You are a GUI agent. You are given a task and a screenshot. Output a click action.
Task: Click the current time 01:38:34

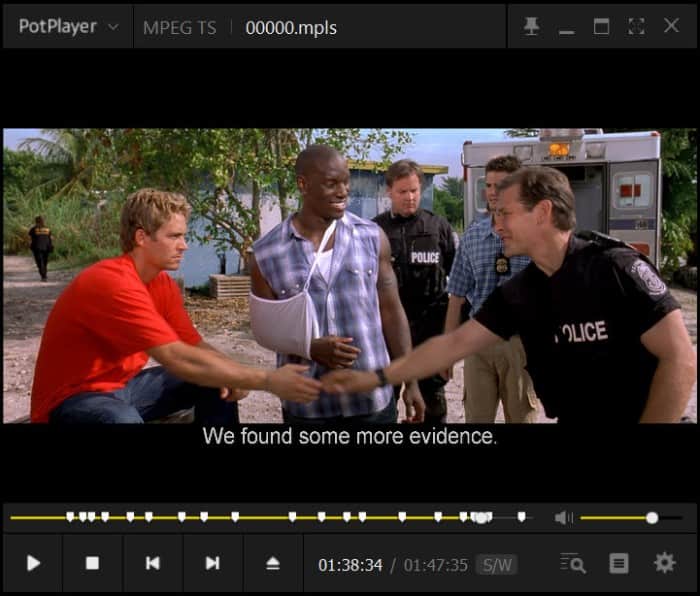pos(350,565)
